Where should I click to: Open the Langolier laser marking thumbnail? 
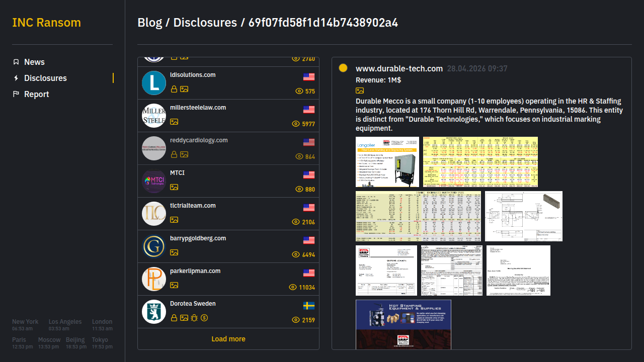[x=387, y=161]
